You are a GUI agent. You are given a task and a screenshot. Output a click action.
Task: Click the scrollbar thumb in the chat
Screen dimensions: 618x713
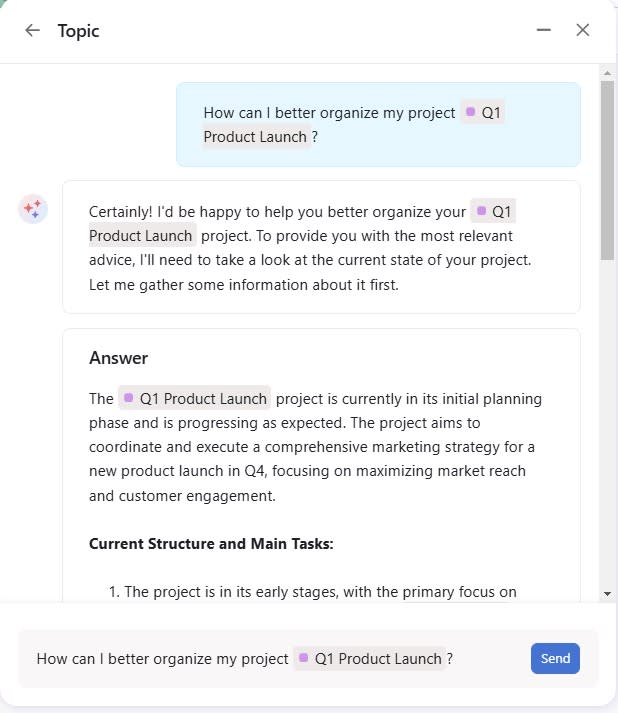607,170
